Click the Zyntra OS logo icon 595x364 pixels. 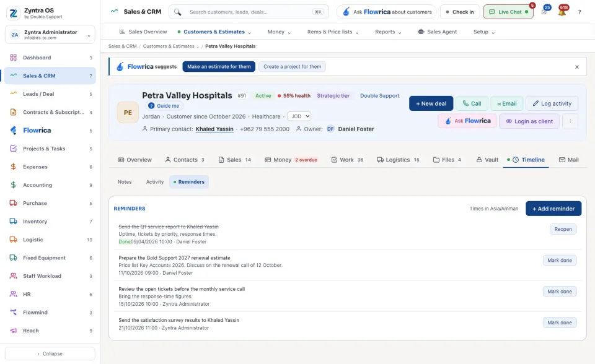click(13, 13)
